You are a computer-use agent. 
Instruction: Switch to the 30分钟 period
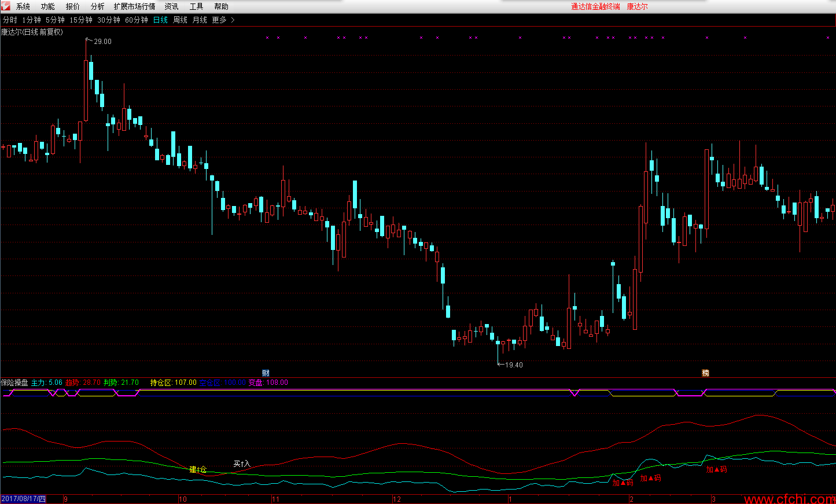tap(109, 20)
